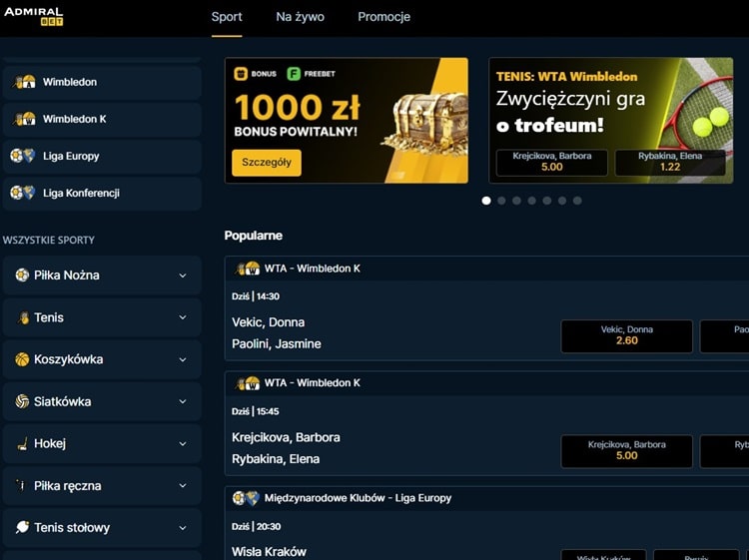
Task: Click the FREEBET icon on welcome banner
Action: tap(294, 74)
